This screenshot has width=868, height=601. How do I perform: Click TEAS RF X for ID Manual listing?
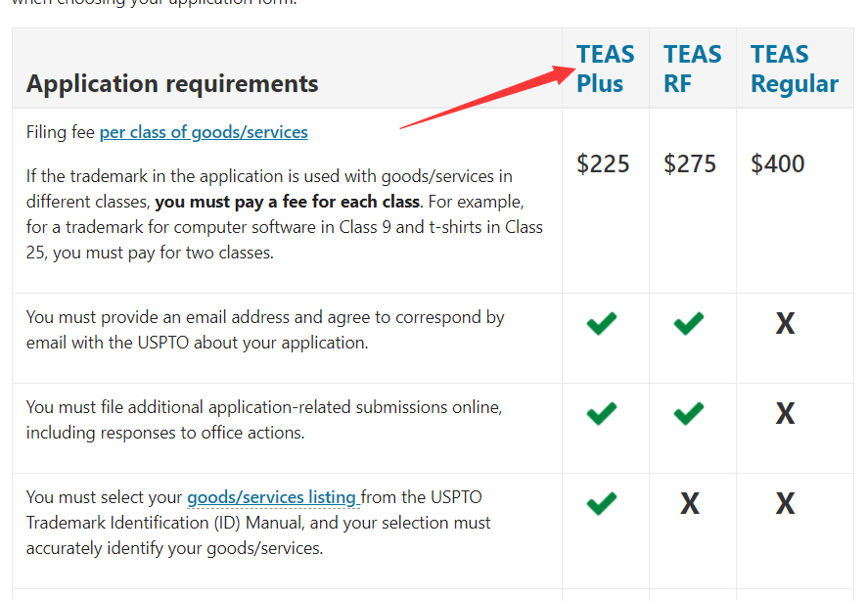pos(690,504)
